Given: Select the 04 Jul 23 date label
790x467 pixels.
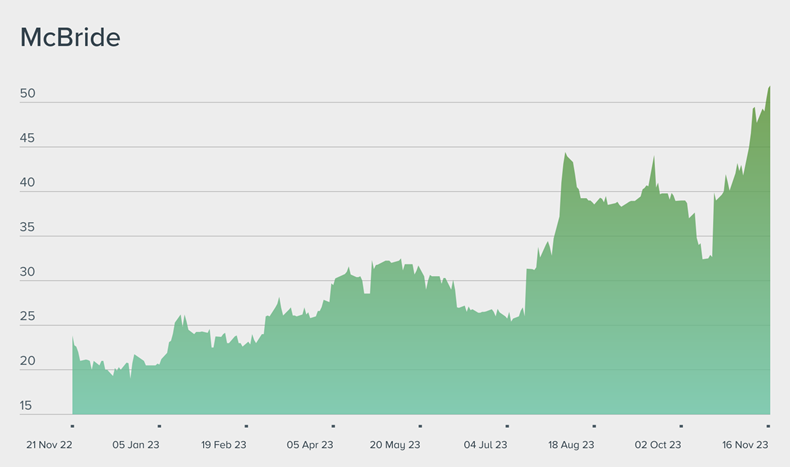Looking at the screenshot, I should click(x=486, y=445).
